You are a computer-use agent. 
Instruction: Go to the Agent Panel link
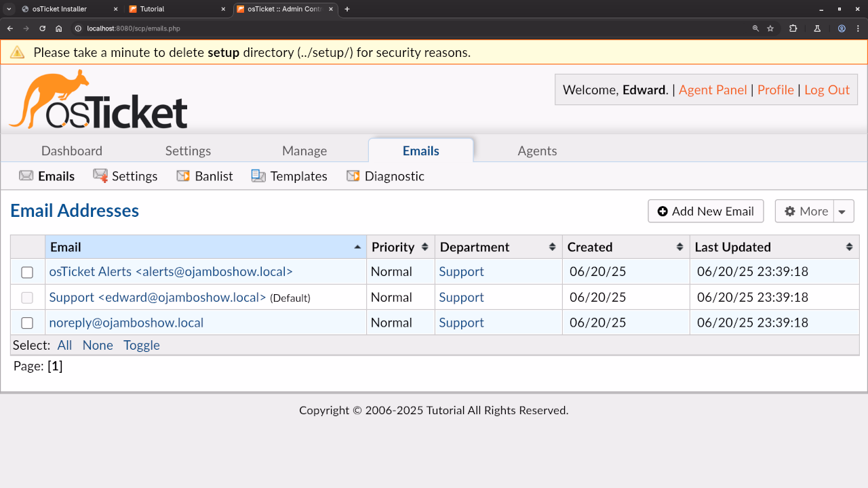click(713, 90)
